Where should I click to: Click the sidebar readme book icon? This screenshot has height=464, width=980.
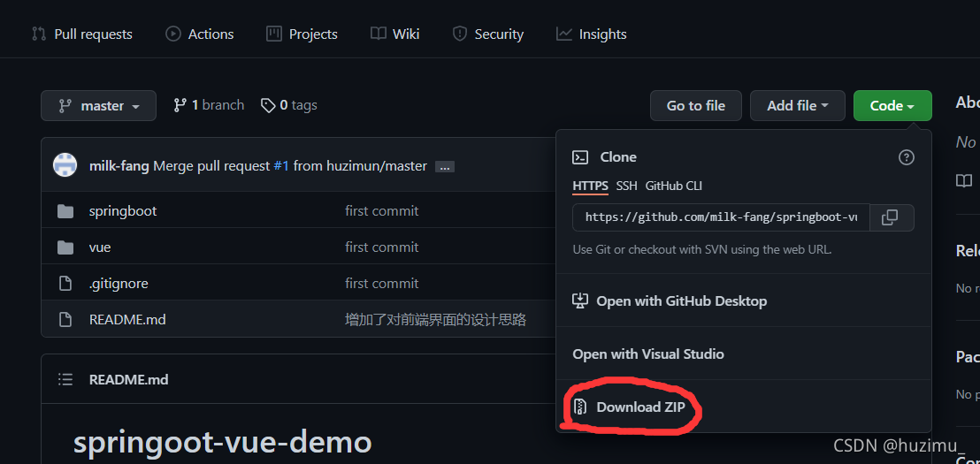click(x=964, y=181)
